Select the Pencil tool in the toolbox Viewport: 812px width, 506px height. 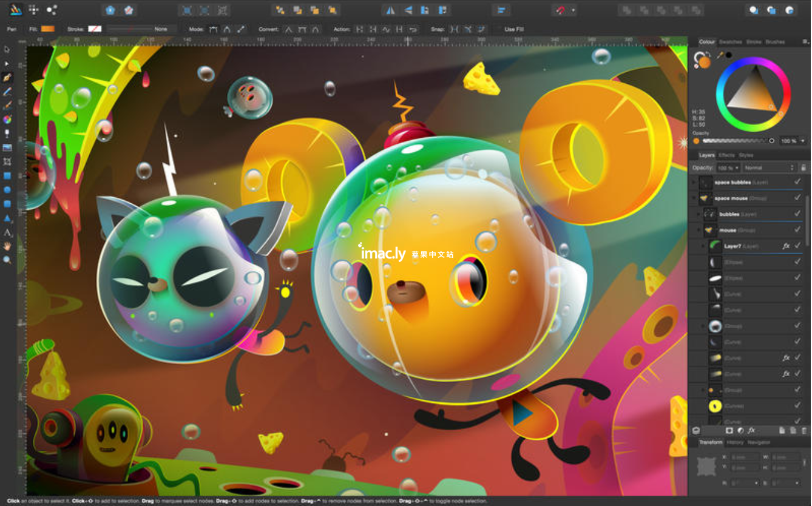click(x=7, y=92)
